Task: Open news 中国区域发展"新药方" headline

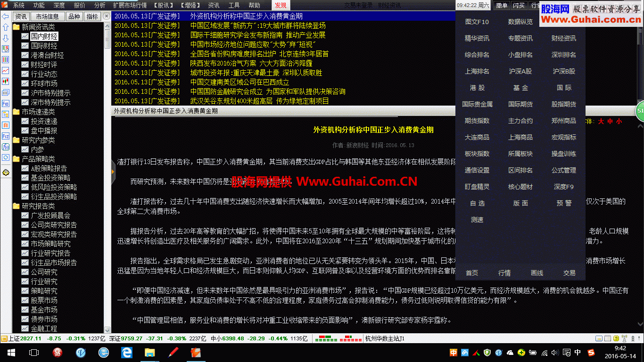Action: 257,25
